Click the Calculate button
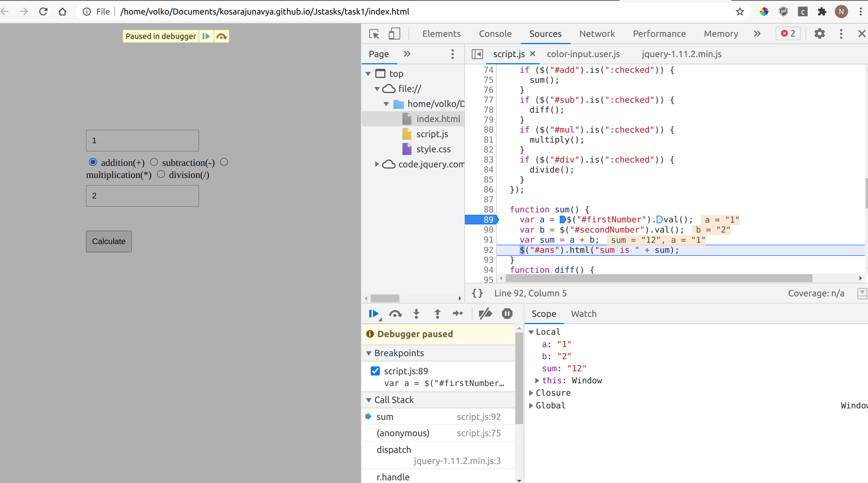Viewport: 868px width, 483px height. [108, 241]
